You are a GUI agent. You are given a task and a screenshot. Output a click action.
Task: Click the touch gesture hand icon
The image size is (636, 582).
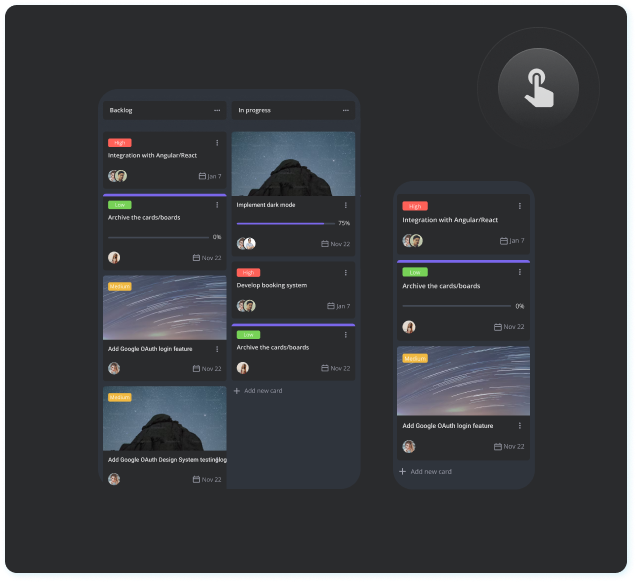pos(539,88)
